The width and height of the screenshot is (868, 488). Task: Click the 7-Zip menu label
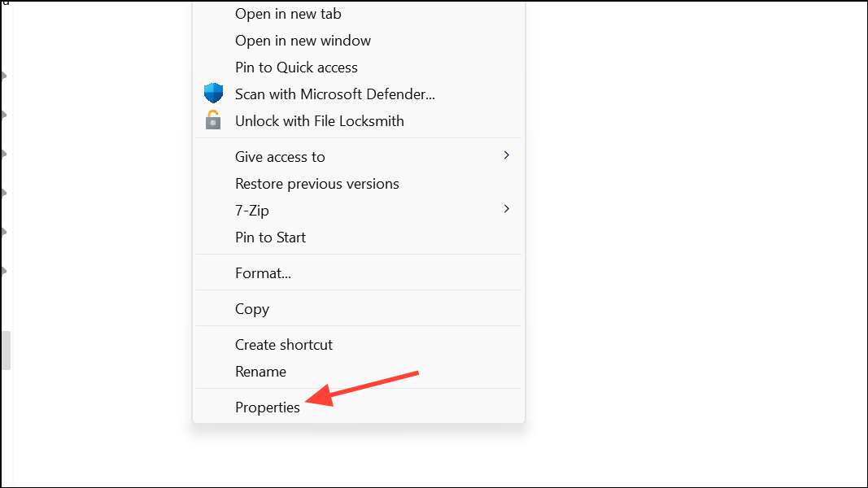251,211
